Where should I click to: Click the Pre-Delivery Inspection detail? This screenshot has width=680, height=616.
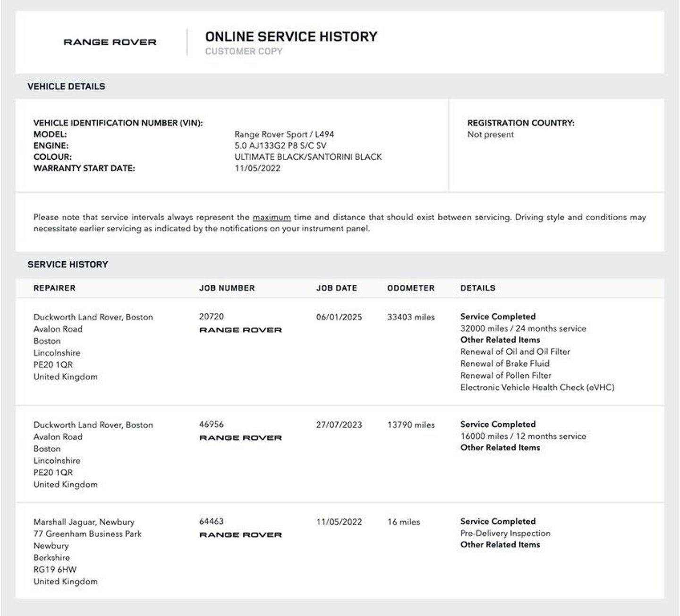505,533
